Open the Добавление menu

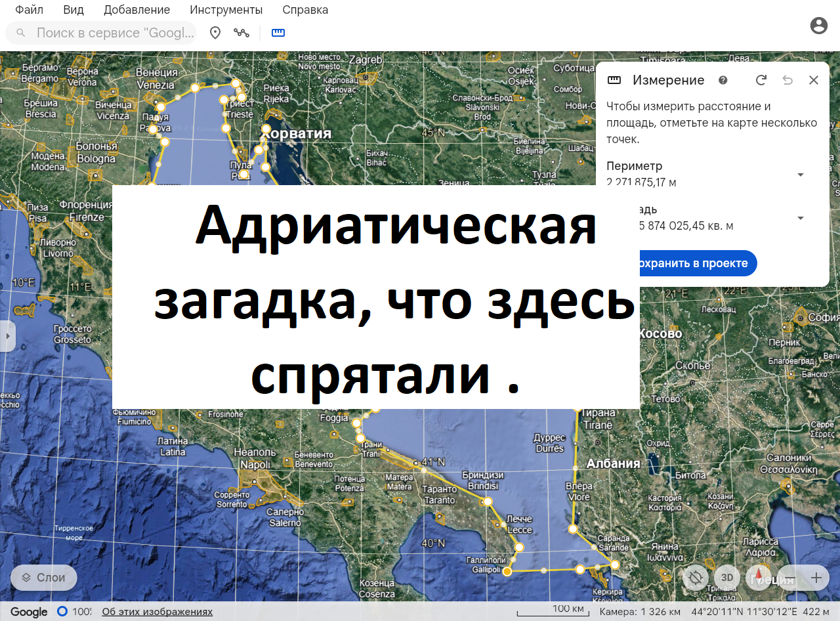tap(136, 10)
